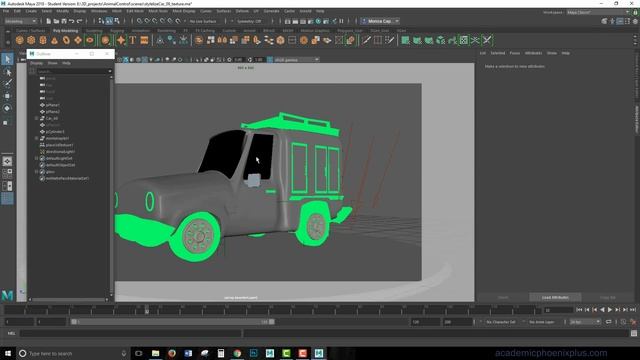Click the Combine meshes shelf icon
This screenshot has width=640, height=360.
(x=199, y=40)
